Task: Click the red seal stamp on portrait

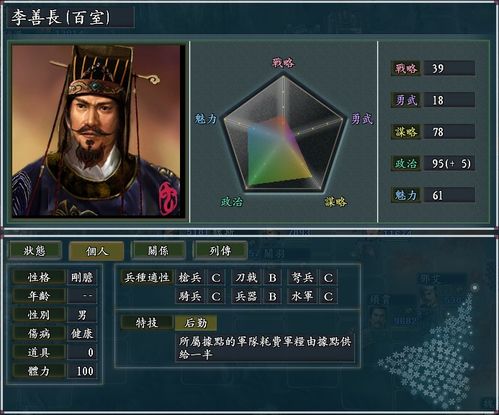Action: pos(169,199)
